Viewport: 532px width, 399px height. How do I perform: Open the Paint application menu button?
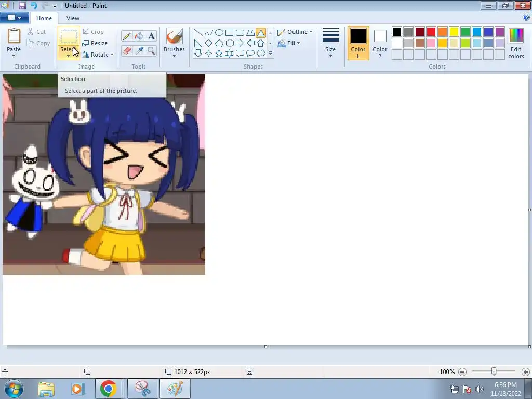pyautogui.click(x=14, y=17)
